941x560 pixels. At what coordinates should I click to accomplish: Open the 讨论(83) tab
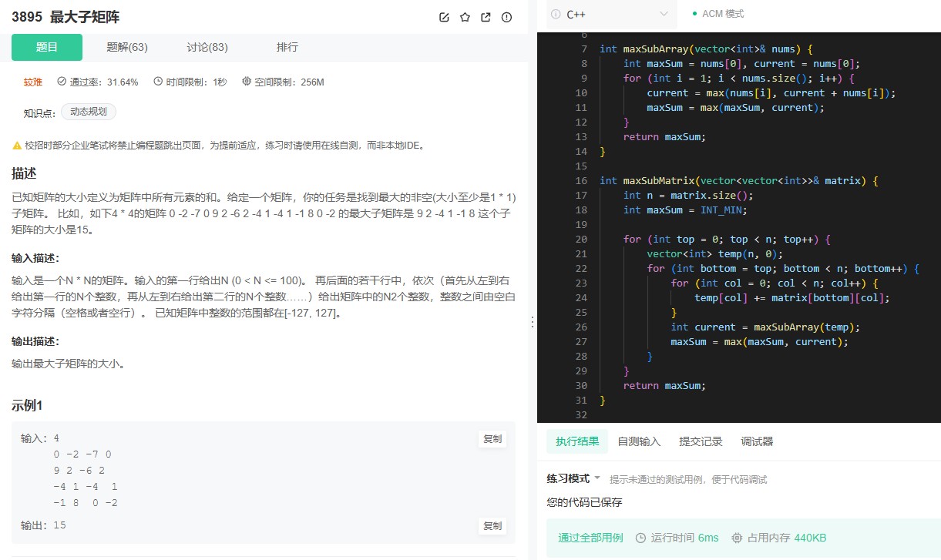207,47
